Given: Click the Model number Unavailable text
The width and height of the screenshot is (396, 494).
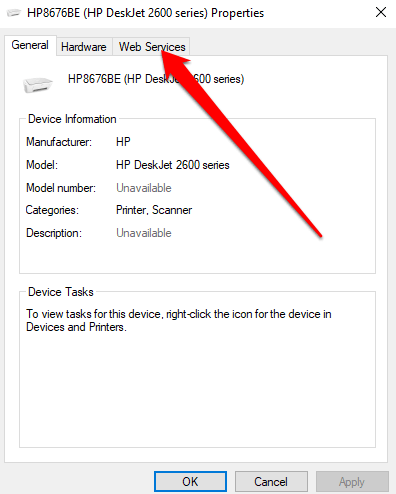Looking at the screenshot, I should (144, 188).
